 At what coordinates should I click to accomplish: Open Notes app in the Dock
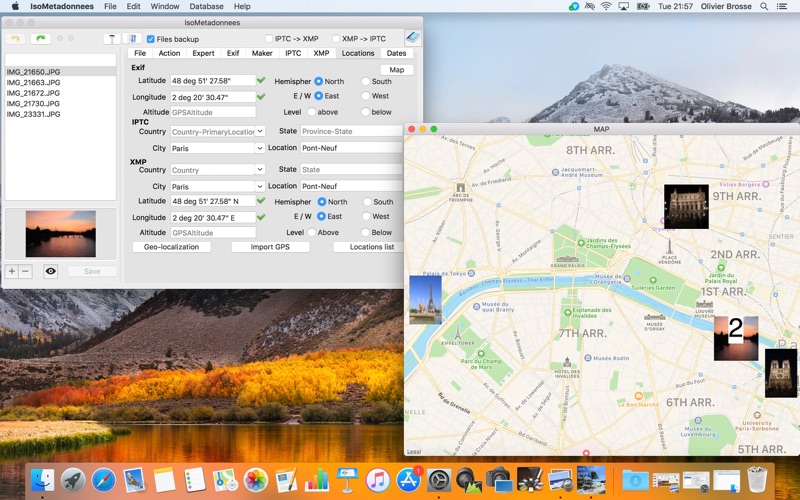point(164,480)
